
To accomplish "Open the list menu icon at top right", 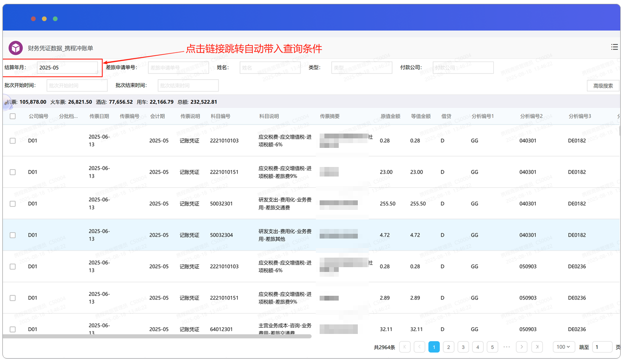I will point(614,47).
